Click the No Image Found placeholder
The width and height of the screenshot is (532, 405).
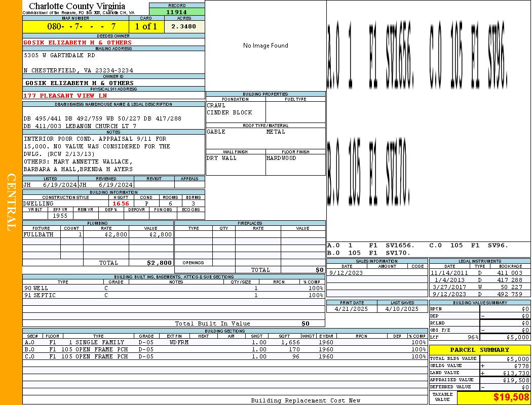[265, 46]
